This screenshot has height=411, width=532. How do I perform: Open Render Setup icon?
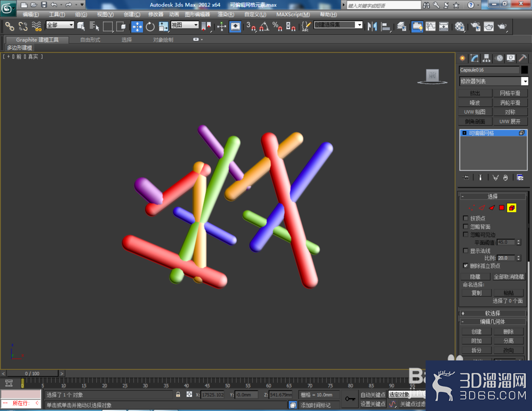click(475, 26)
